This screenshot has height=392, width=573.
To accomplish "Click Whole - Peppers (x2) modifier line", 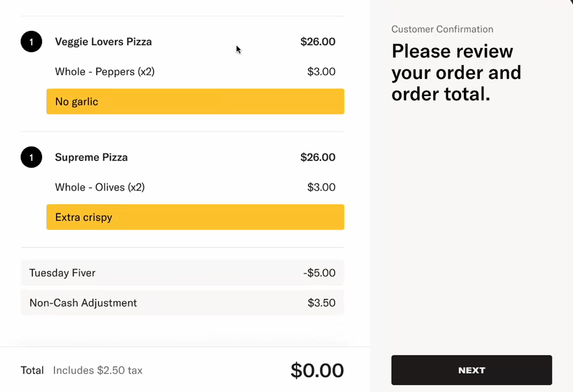I will (105, 72).
